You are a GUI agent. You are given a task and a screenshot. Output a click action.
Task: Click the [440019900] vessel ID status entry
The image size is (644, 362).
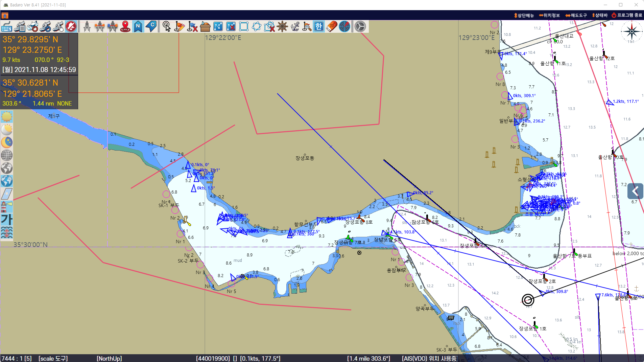(x=213, y=358)
